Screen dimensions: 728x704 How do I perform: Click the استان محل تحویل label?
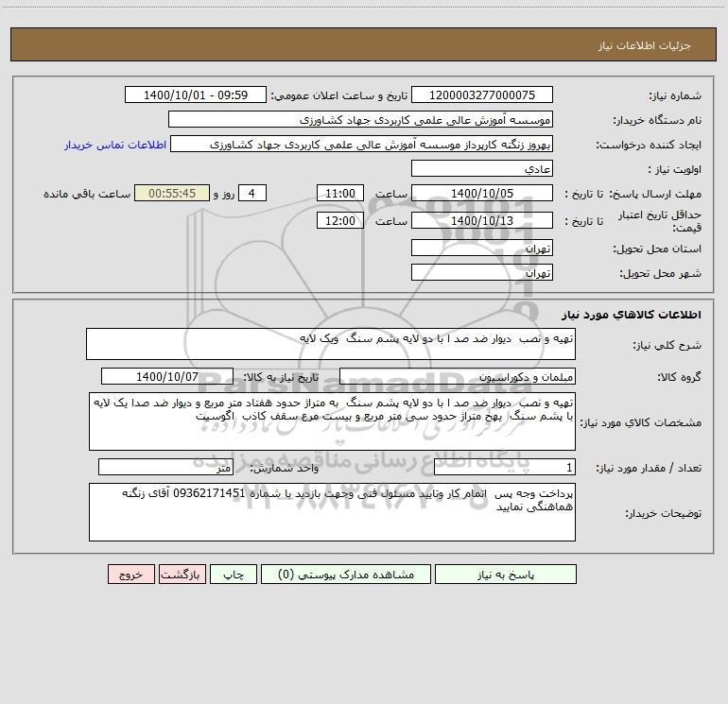(x=657, y=249)
